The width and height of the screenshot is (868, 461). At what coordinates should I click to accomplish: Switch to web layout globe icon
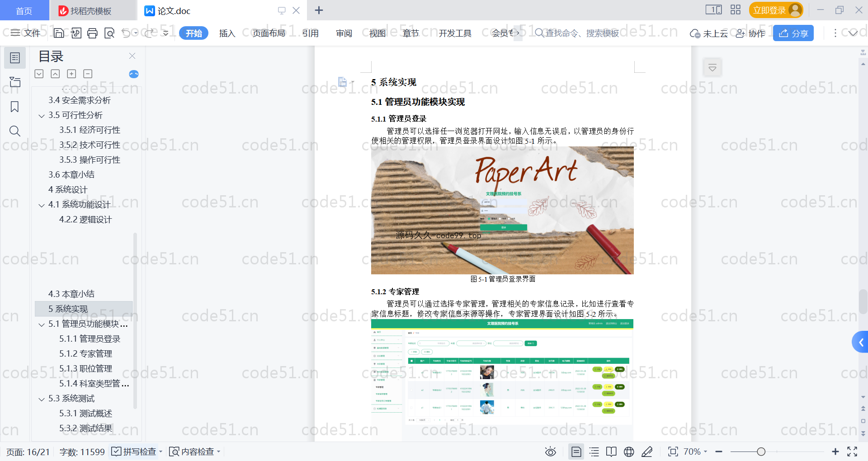(x=629, y=452)
